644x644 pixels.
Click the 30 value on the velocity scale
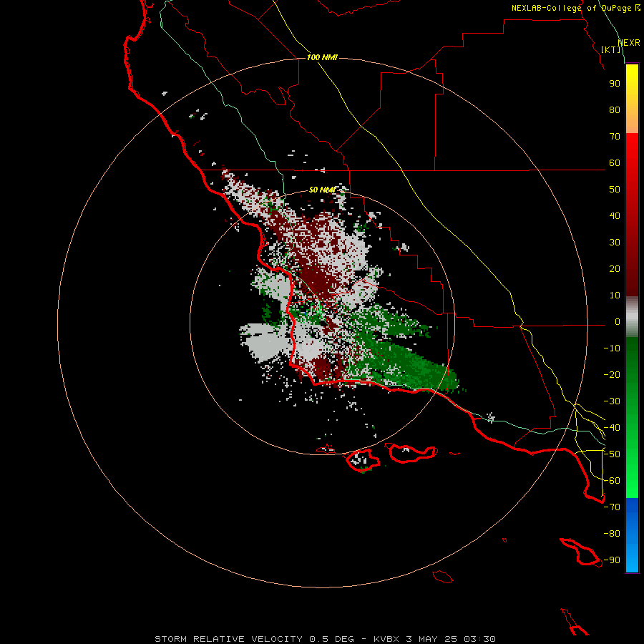pos(615,243)
